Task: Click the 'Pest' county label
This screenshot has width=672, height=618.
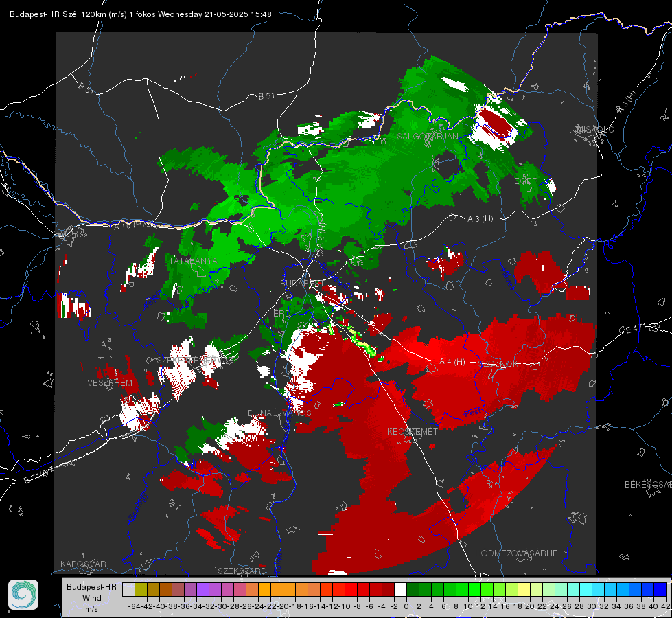Action: coord(472,414)
